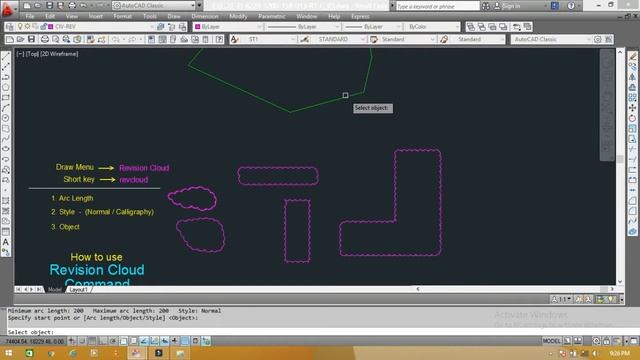Click the Plot icon in Standard toolbar
This screenshot has width=640, height=360.
(x=44, y=39)
